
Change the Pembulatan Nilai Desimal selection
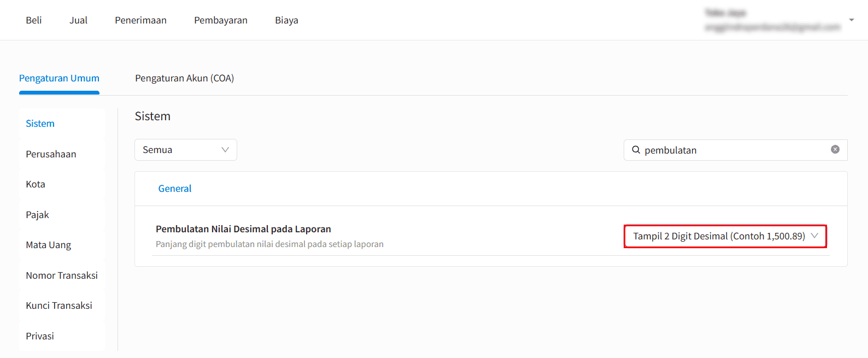coord(725,236)
